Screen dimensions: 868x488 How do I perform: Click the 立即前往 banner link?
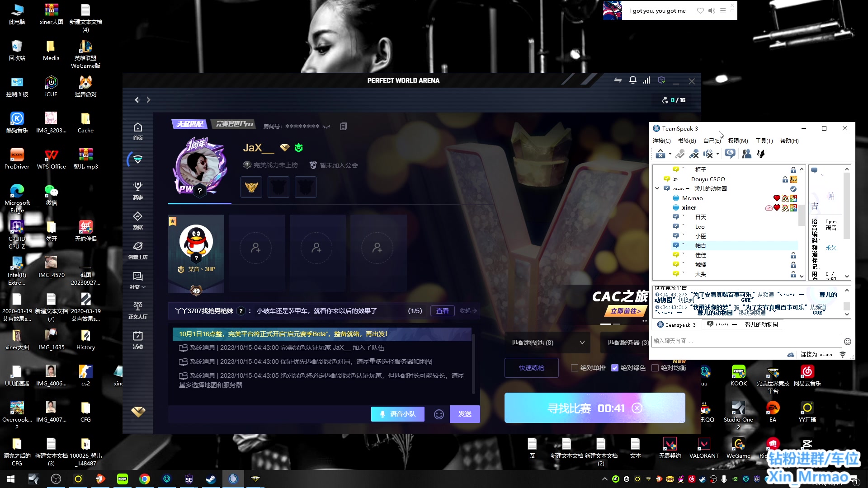pos(626,311)
